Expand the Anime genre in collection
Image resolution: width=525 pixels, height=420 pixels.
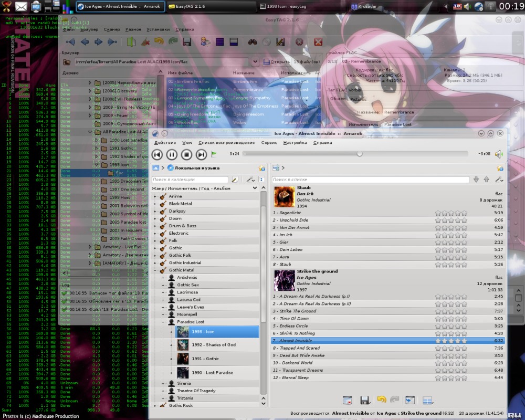155,196
